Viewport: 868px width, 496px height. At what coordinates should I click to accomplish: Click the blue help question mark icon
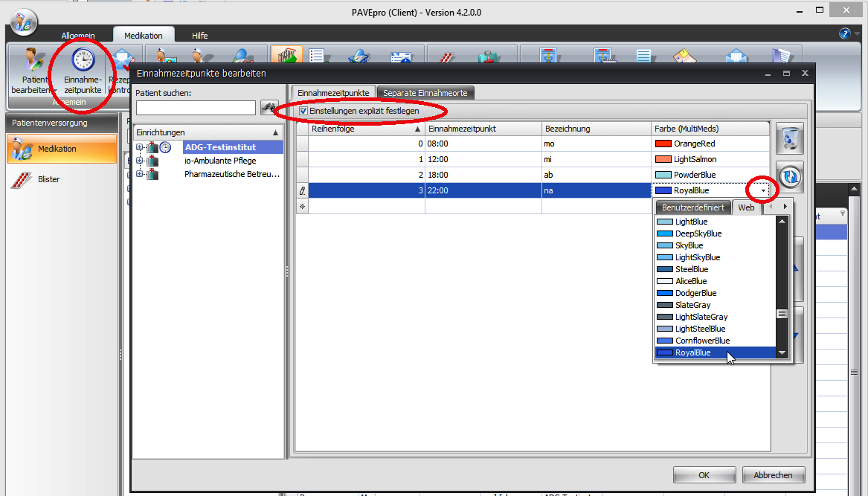pyautogui.click(x=844, y=33)
